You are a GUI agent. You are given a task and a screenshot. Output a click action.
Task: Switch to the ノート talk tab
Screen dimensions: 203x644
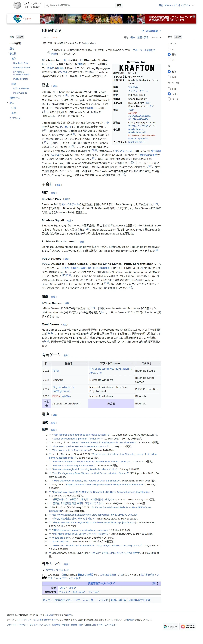[54, 38]
